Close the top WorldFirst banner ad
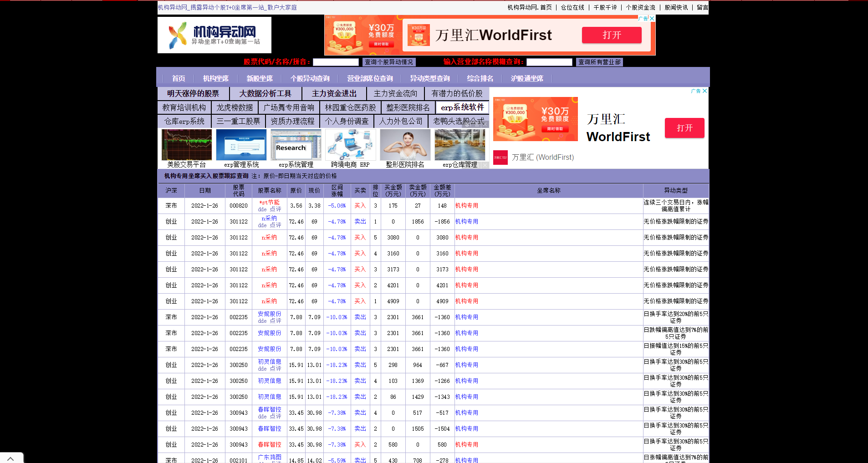The width and height of the screenshot is (868, 463). [x=652, y=18]
